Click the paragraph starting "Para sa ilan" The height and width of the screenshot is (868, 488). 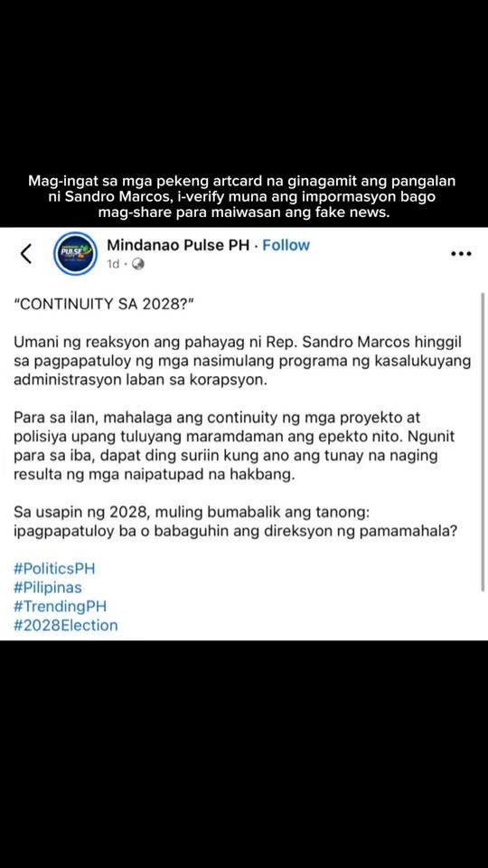coord(234,447)
